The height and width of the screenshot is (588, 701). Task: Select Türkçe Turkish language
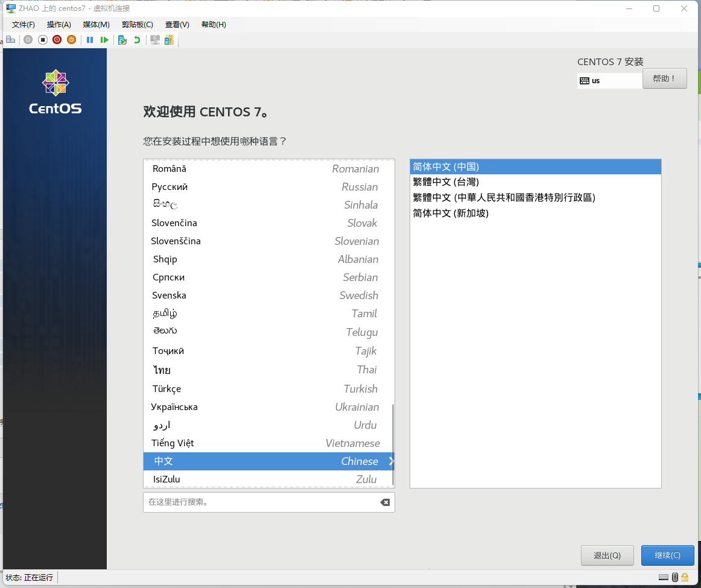point(267,389)
